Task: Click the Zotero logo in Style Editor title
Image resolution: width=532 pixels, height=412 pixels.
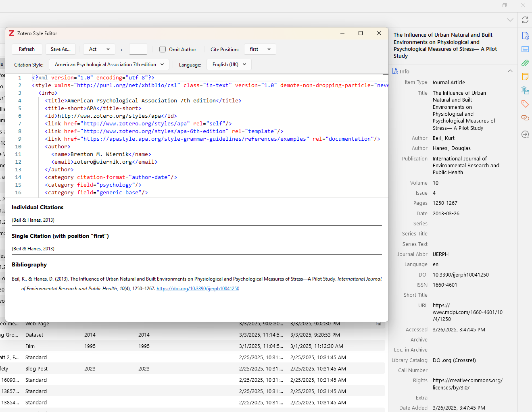Action: (x=12, y=33)
